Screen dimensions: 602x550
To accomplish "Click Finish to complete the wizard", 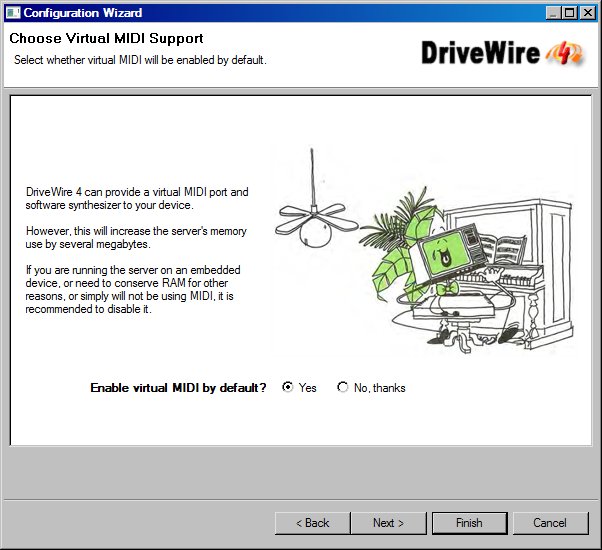I will [x=470, y=523].
